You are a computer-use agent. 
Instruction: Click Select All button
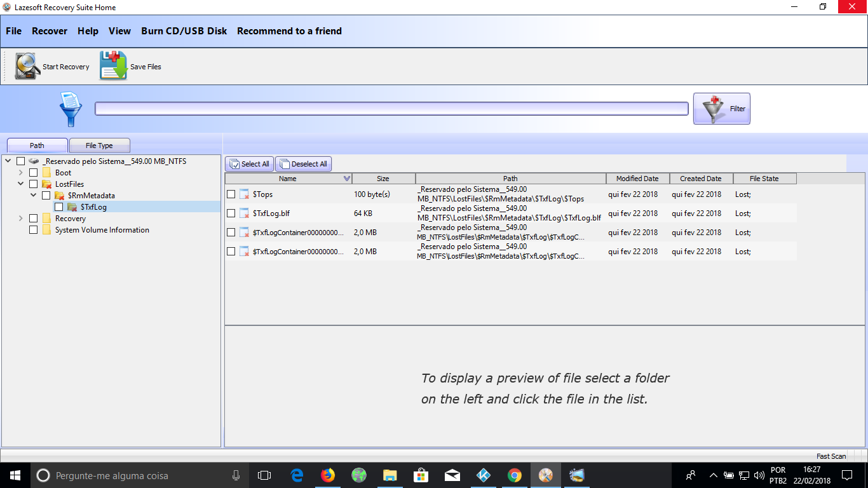pyautogui.click(x=249, y=164)
